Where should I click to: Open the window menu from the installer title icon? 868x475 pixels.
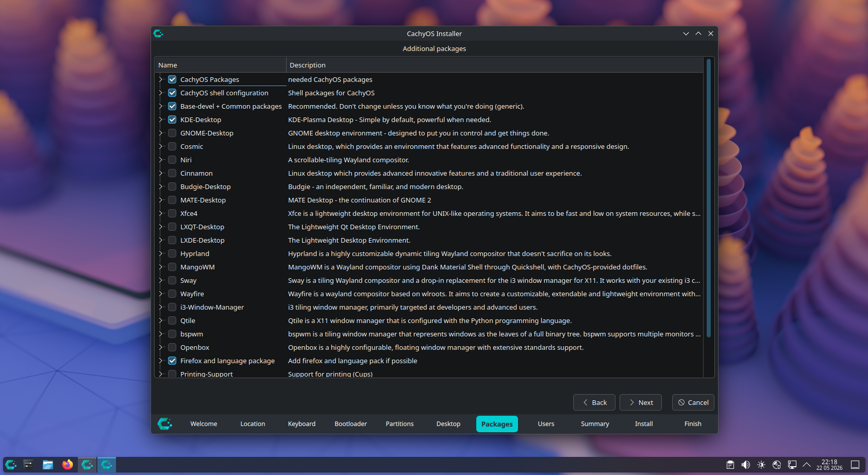coord(158,33)
